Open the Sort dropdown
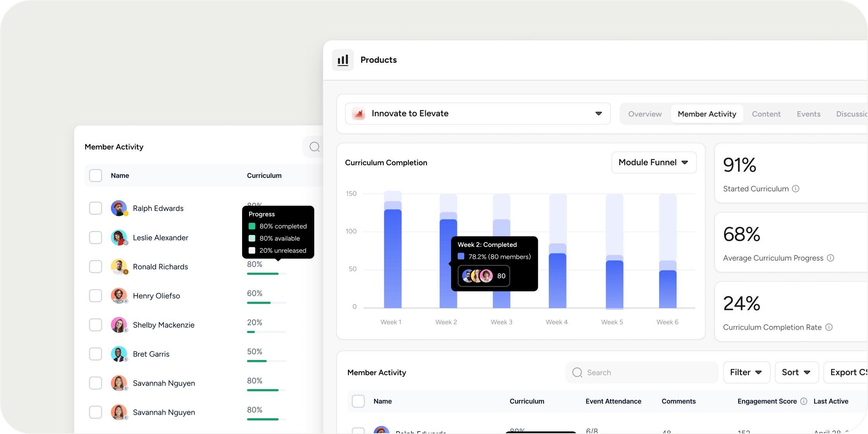The image size is (868, 434). coord(796,372)
